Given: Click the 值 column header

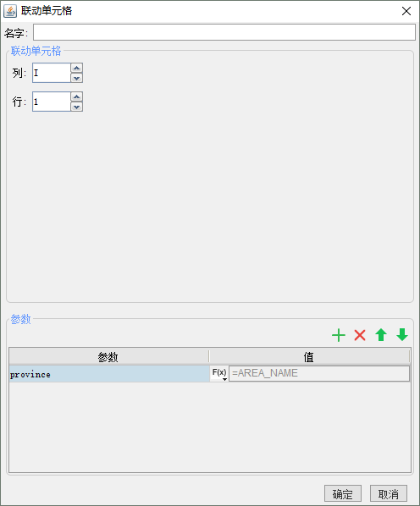Looking at the screenshot, I should coord(309,356).
